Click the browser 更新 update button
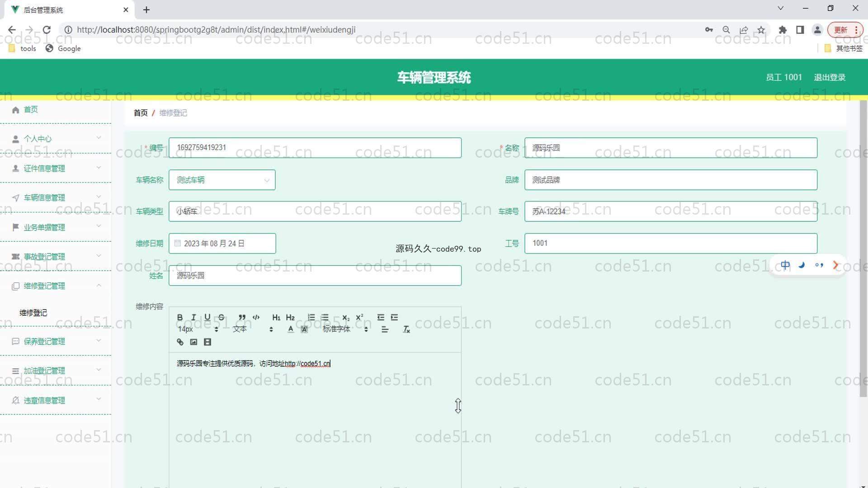The image size is (868, 488). point(845,30)
